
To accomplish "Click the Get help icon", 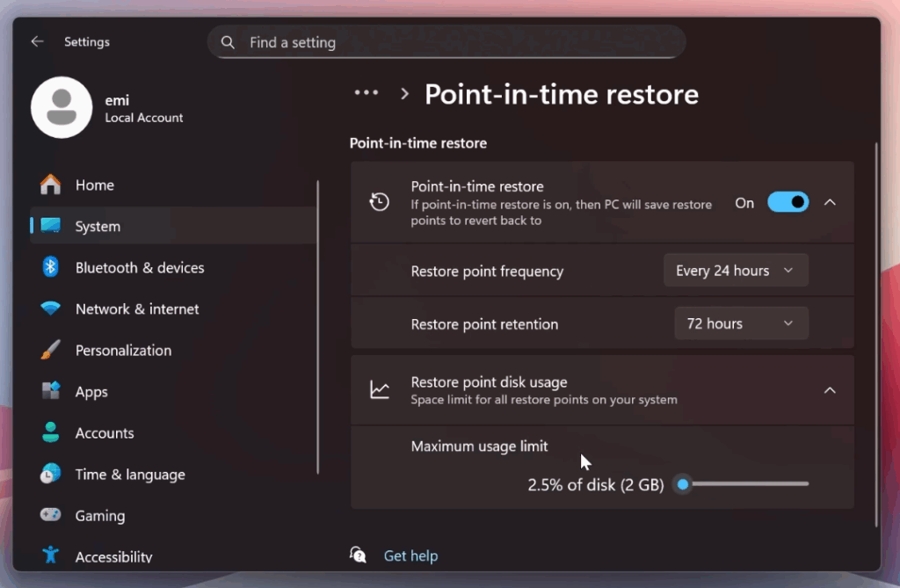I will tap(358, 555).
